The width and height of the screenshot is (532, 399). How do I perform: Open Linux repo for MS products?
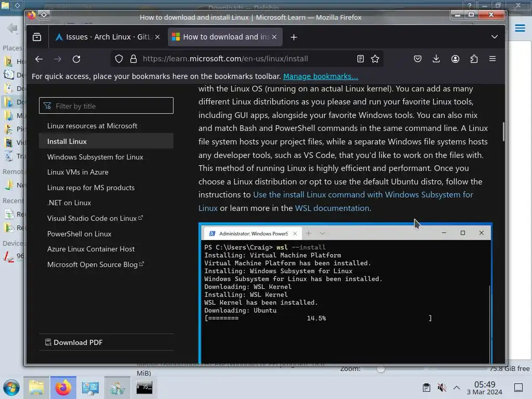[91, 188]
